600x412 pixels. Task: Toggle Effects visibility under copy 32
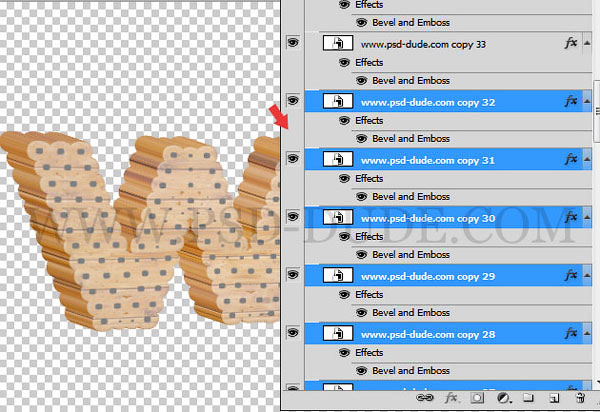344,121
